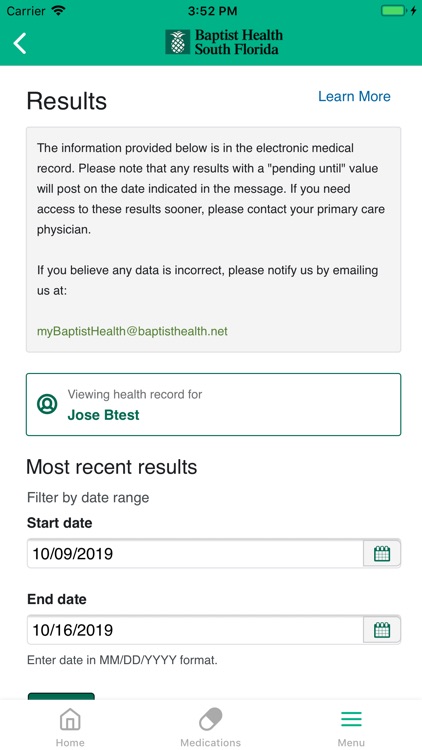Viewport: 422px width, 750px height.
Task: Open the Menu tab label
Action: click(351, 743)
